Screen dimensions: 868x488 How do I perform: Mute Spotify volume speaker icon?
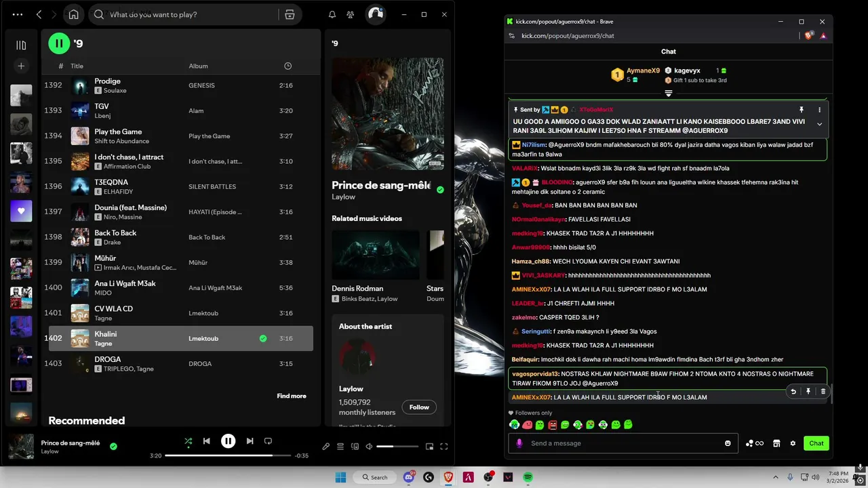(x=369, y=447)
